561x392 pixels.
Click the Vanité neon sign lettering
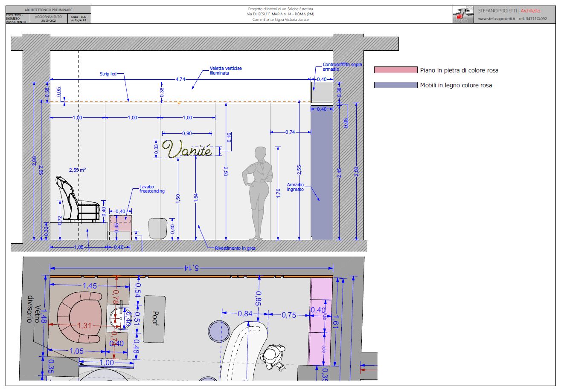pyautogui.click(x=186, y=149)
